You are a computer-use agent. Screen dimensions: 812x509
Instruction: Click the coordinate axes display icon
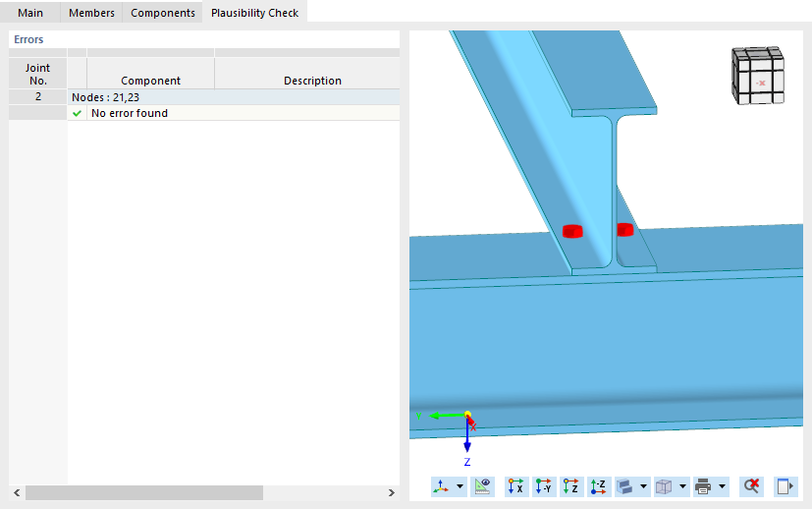(441, 486)
